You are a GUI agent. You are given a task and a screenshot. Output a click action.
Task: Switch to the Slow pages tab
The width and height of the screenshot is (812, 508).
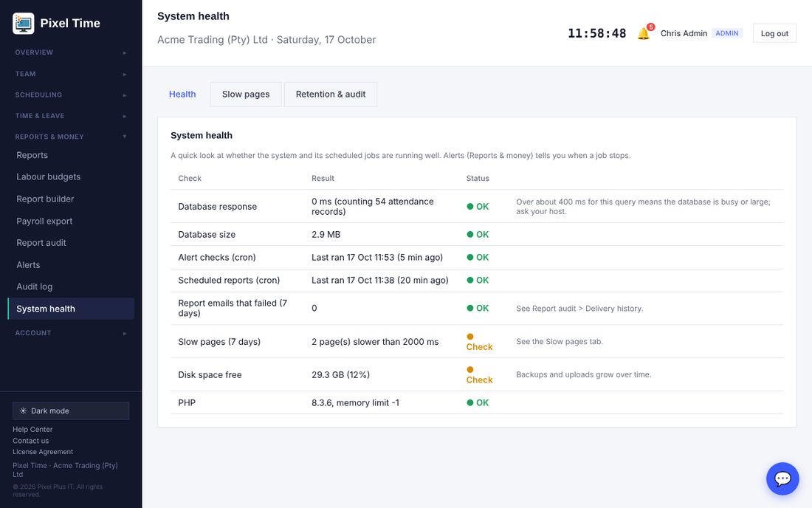pos(246,95)
